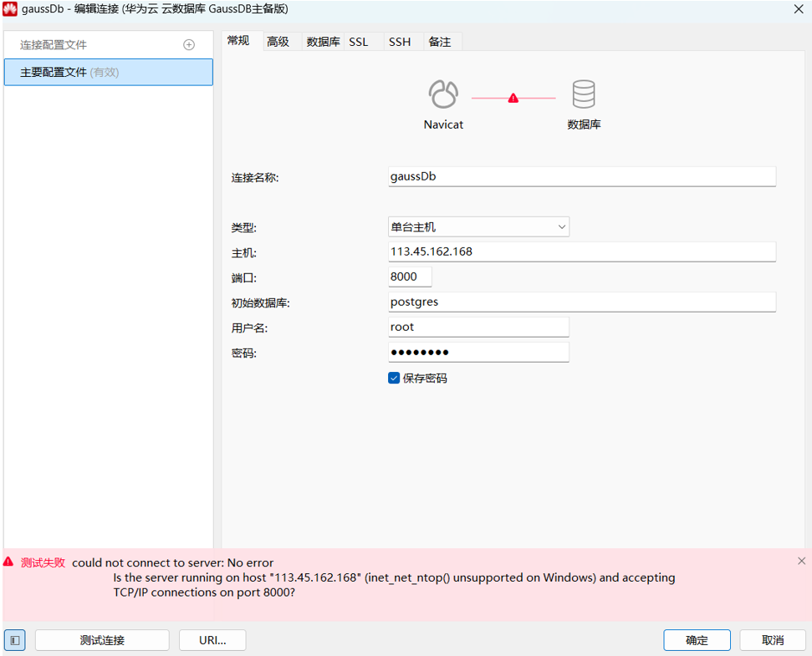812x656 pixels.
Task: Click the 主机 field with 113.45.162.168
Action: coord(582,252)
